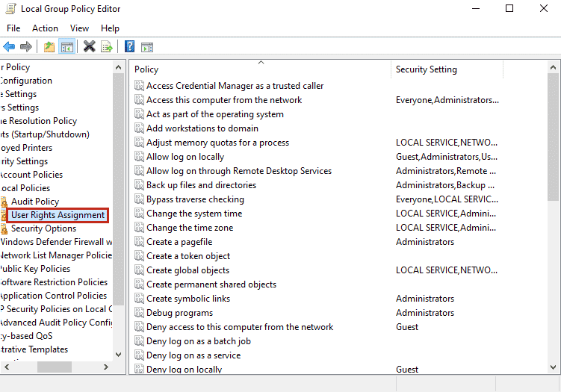The image size is (561, 392).
Task: Select Change the system time policy
Action: (x=194, y=214)
